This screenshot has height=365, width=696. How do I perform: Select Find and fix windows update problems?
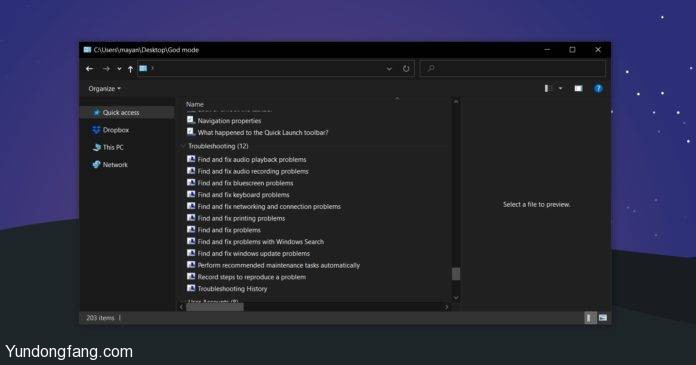click(x=253, y=254)
